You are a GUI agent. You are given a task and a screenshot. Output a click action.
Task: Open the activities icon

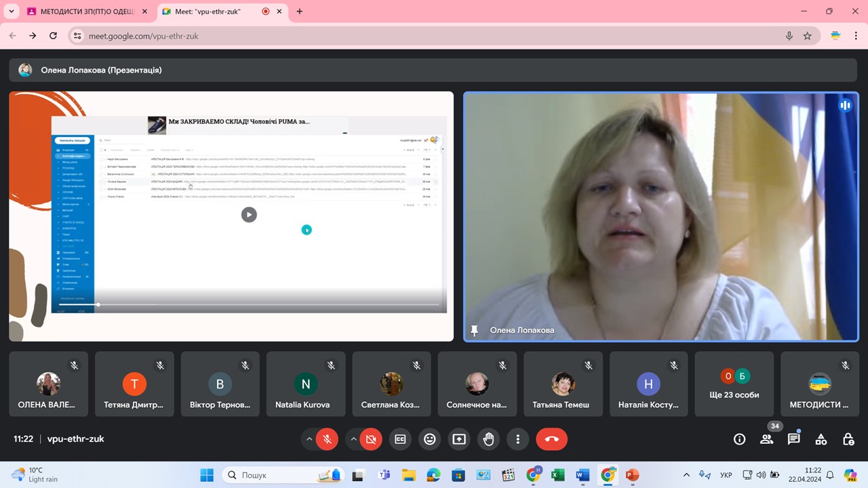click(821, 439)
